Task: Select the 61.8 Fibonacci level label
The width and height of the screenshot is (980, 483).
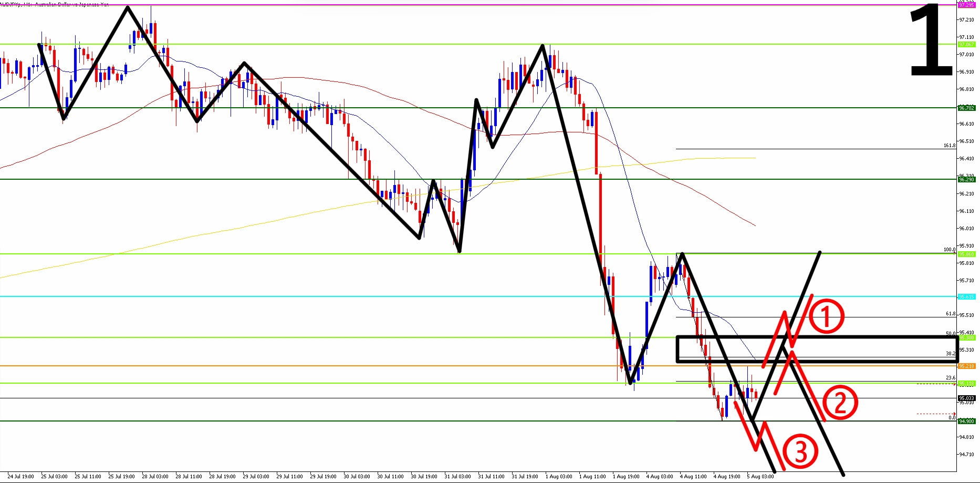Action: pos(950,314)
